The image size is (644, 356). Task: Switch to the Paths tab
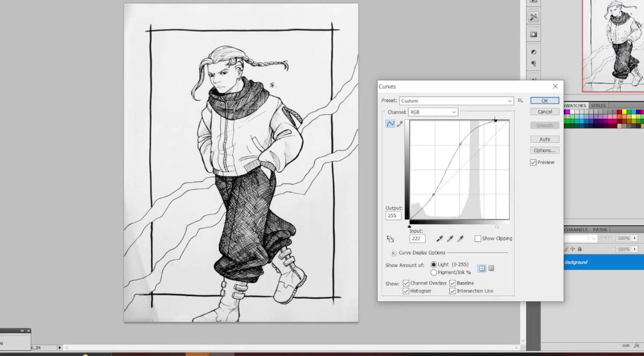(600, 230)
